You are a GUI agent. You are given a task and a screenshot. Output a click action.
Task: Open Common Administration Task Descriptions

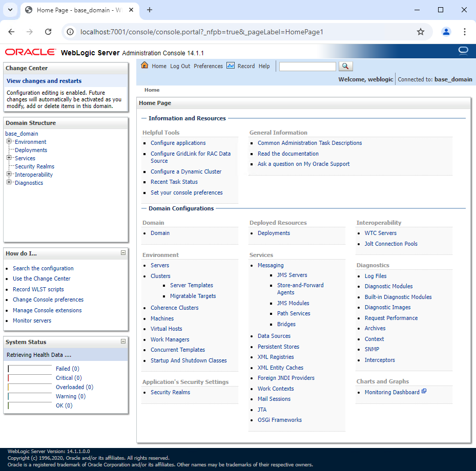pyautogui.click(x=309, y=143)
